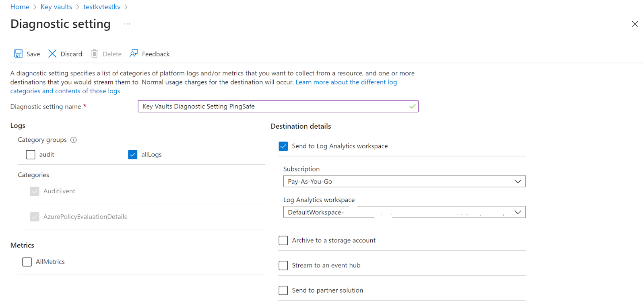Enable Stream to an event hub
Viewport: 644px width, 301px height.
(283, 266)
